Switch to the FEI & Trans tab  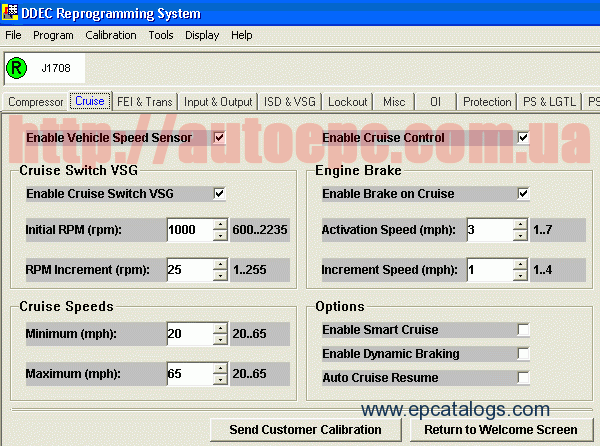[145, 102]
